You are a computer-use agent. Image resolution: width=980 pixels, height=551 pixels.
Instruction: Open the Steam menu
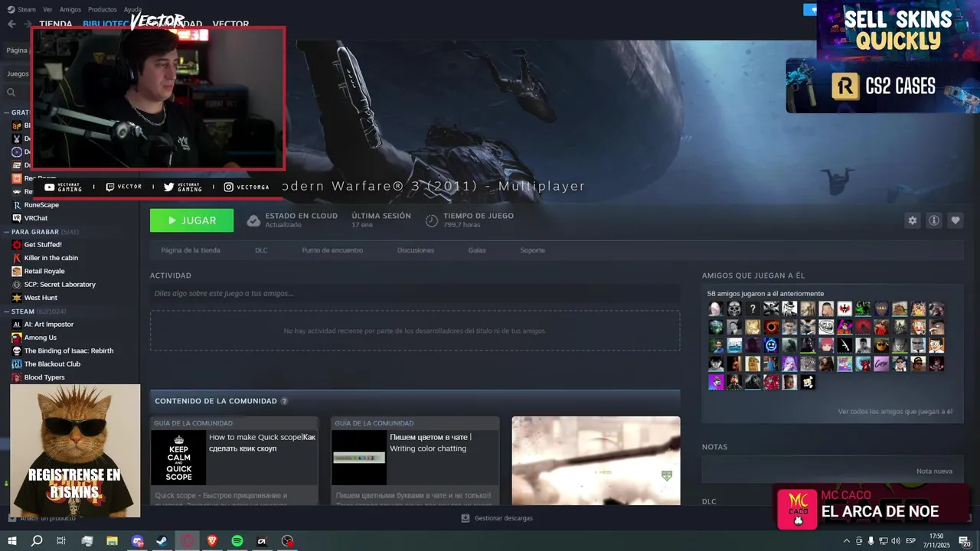coord(27,10)
